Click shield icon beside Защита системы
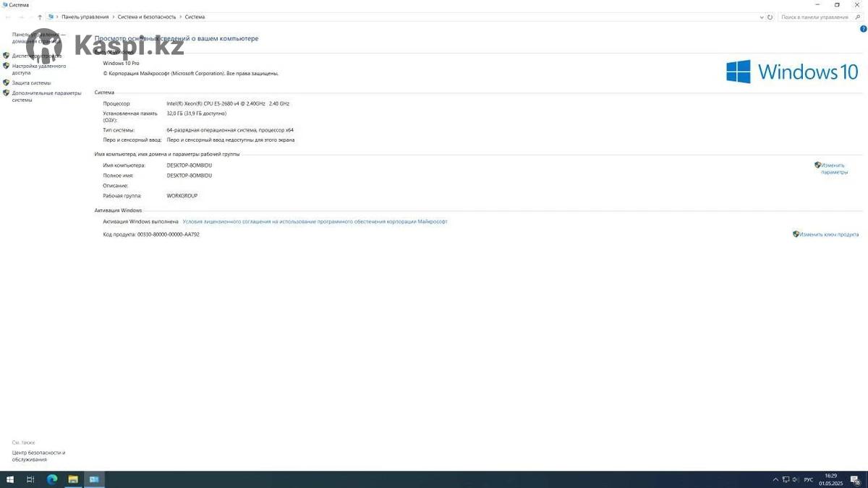 (7, 82)
